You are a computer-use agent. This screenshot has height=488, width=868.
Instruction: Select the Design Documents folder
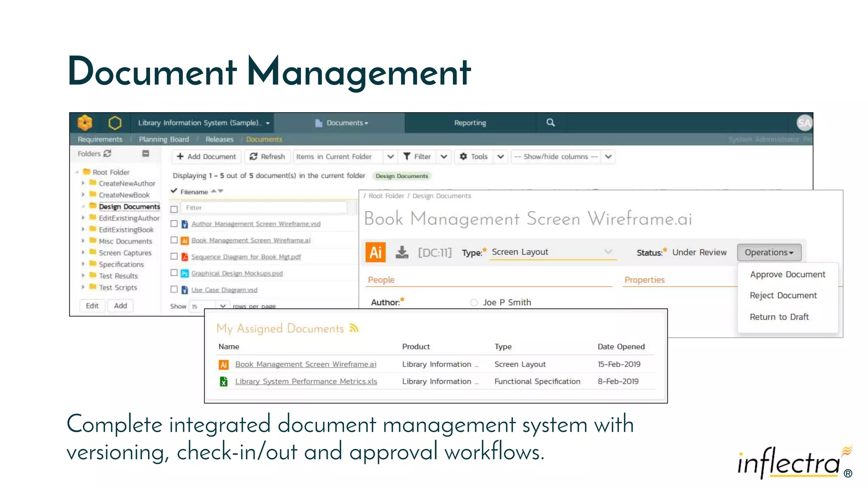click(129, 206)
